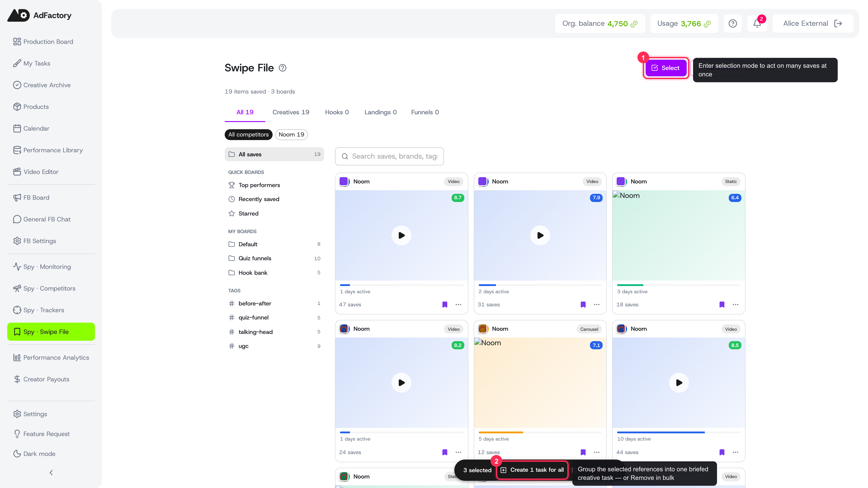Open Video Editor
Screen dimensions: 868x488
51,172
